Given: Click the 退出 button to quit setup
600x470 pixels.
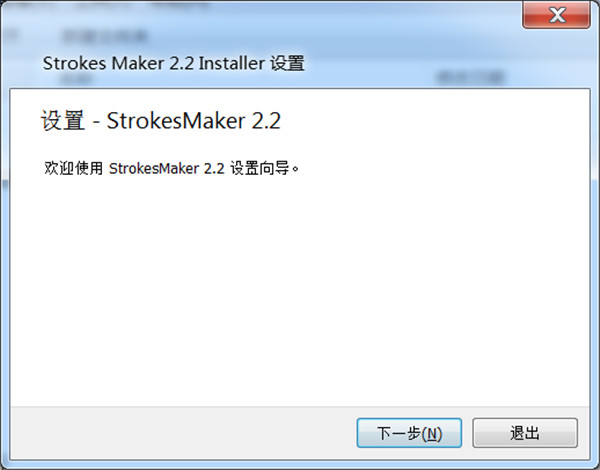Looking at the screenshot, I should (x=525, y=433).
